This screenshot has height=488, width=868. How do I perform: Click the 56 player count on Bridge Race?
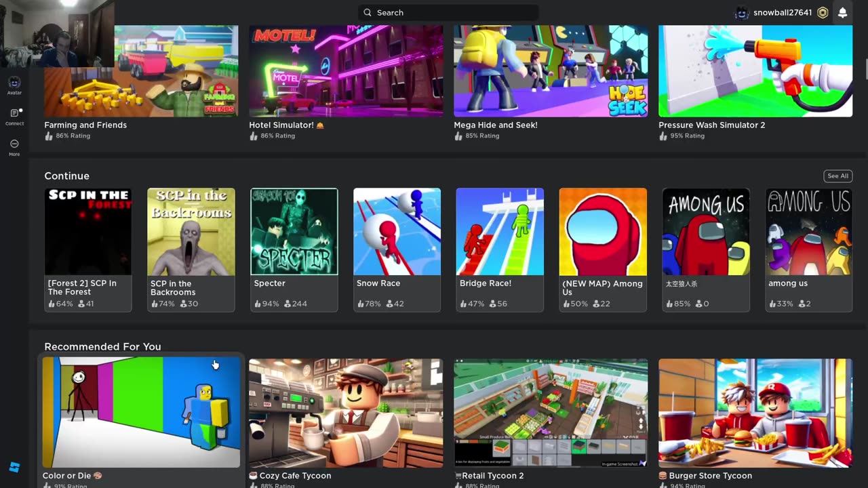pos(498,304)
